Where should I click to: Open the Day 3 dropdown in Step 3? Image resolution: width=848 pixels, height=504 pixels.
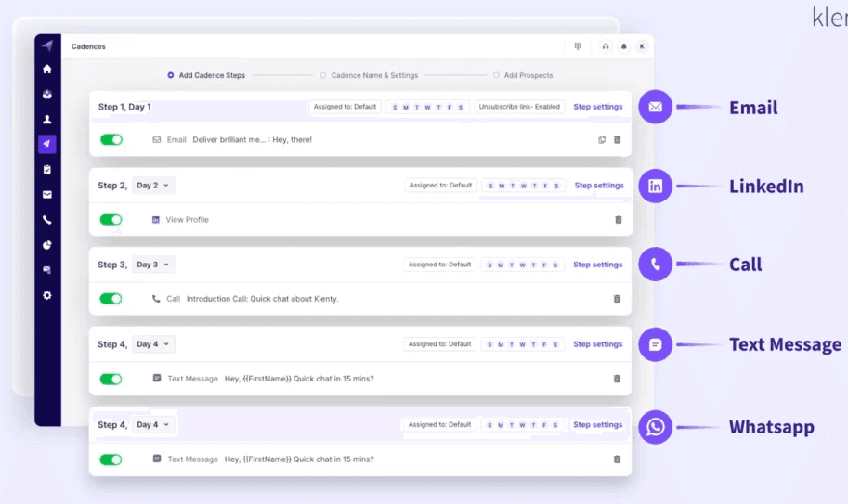coord(153,265)
